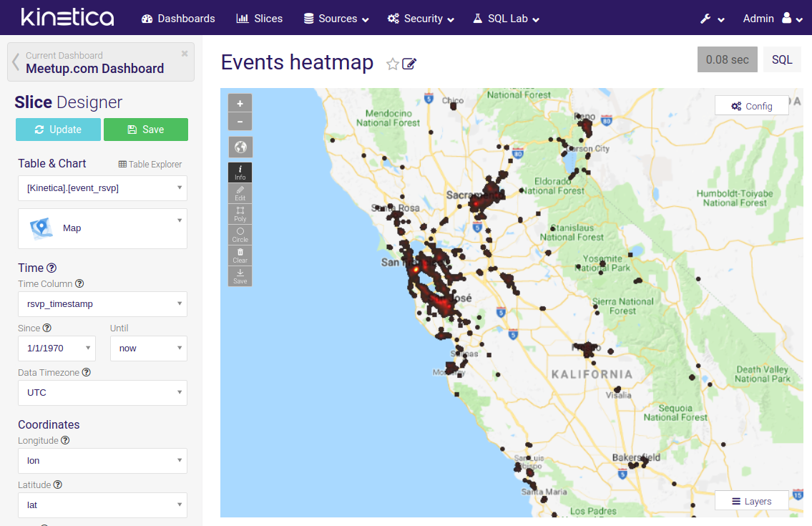Open the lat latitude dropdown
Viewport: 812px width, 526px height.
pyautogui.click(x=102, y=505)
